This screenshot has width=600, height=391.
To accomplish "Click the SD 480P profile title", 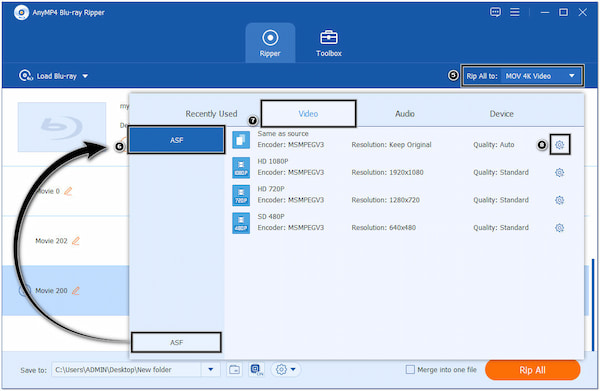I will click(x=271, y=217).
